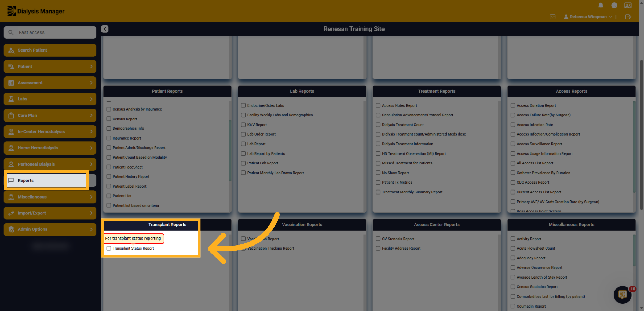Click the logout icon in header
The image size is (644, 311).
[628, 17]
